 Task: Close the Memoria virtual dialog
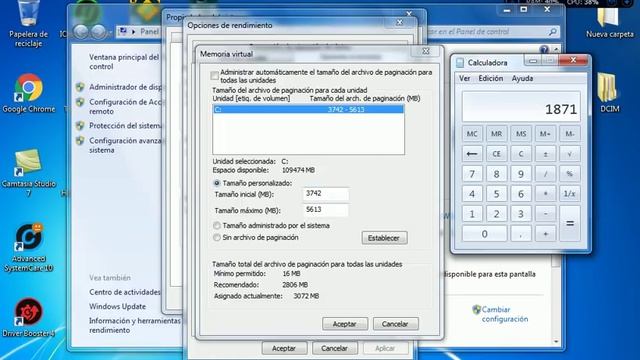click(426, 51)
